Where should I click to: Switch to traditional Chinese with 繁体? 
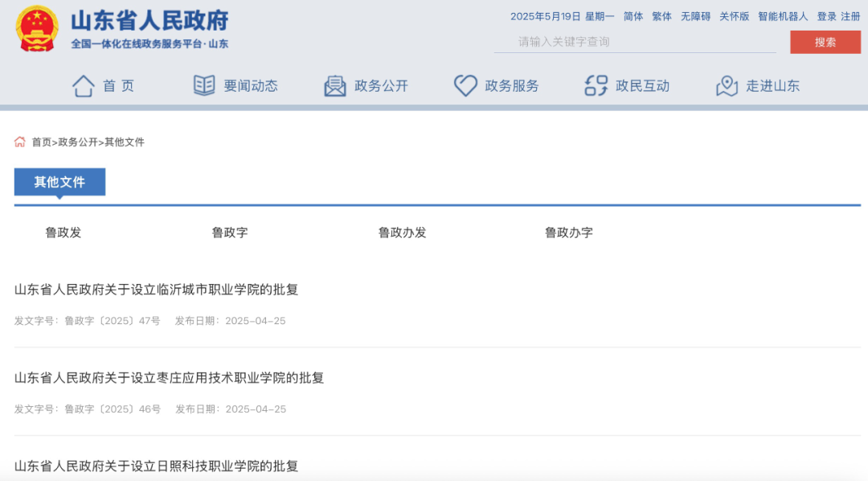click(661, 15)
